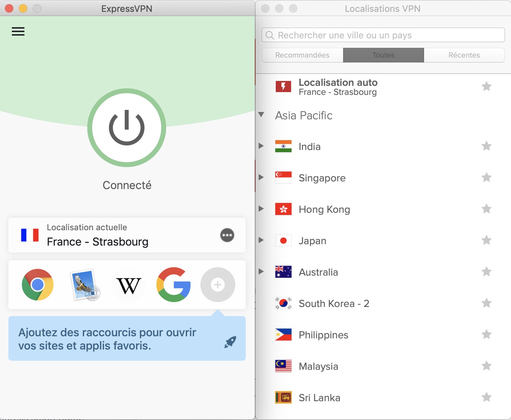Click the rocket icon in the tip banner

click(230, 342)
